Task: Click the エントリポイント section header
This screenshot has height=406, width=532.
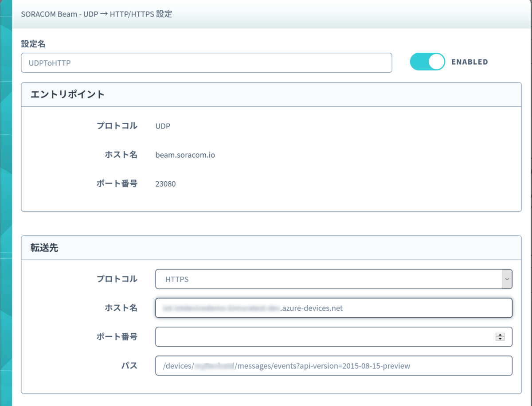Action: [271, 94]
